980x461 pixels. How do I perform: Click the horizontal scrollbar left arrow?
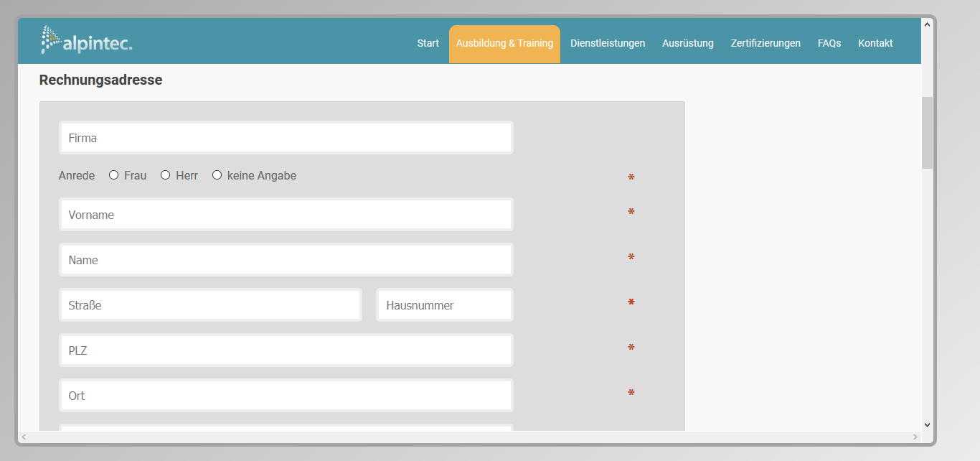click(24, 437)
